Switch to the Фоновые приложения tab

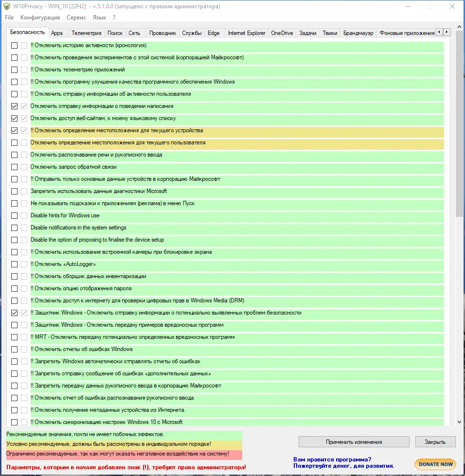[407, 33]
